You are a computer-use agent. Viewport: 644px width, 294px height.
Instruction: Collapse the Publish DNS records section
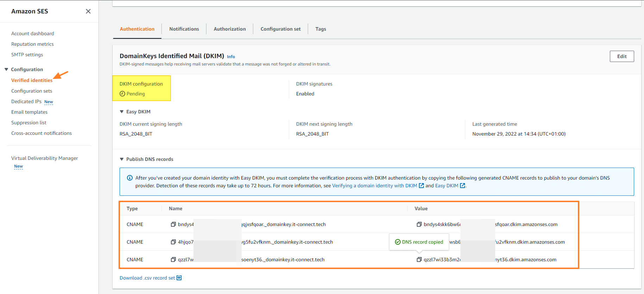coord(122,159)
